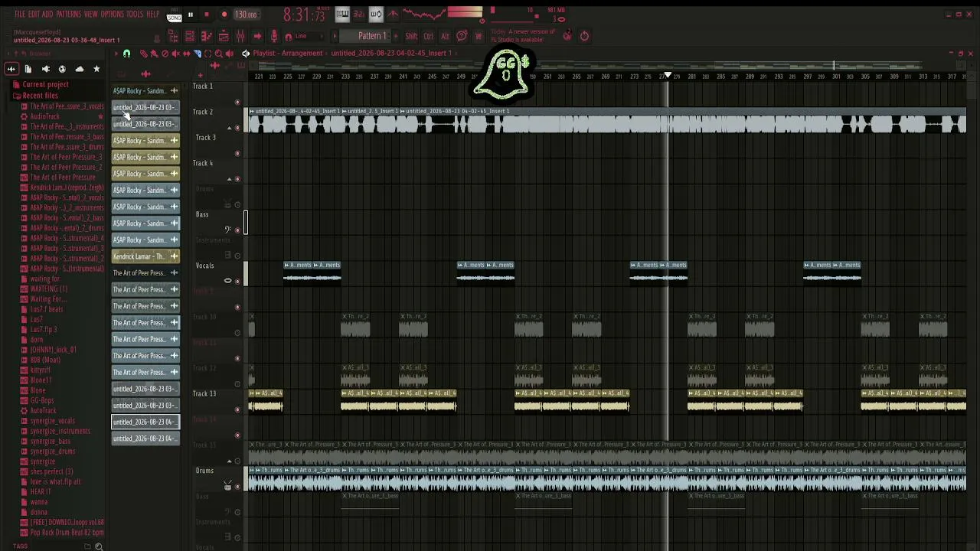Select Kendrick Lamar clip in picker

coord(145,256)
